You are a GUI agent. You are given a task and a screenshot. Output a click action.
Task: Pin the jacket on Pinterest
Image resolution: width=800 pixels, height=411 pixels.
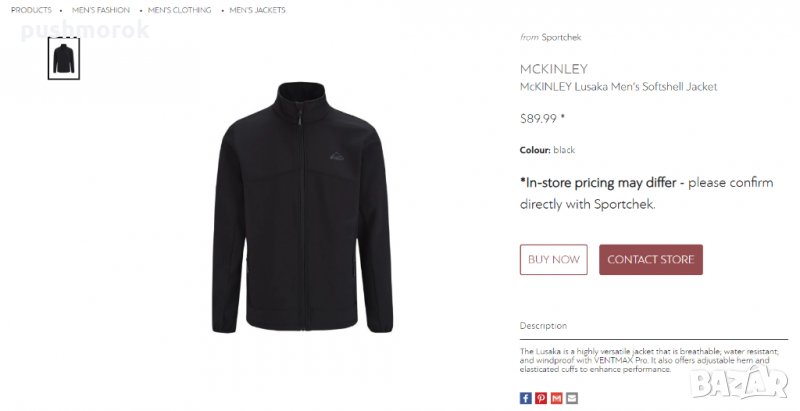pos(541,398)
